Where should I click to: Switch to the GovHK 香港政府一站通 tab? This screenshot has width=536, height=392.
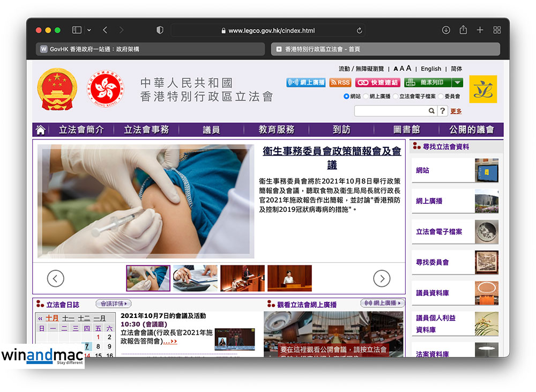pos(150,49)
